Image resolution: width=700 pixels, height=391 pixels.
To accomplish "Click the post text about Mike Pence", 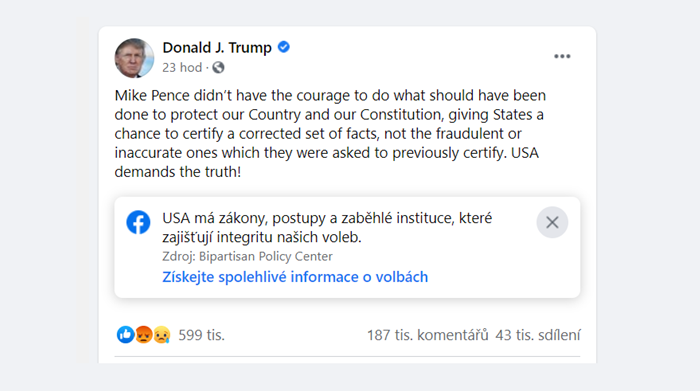I will tap(330, 133).
